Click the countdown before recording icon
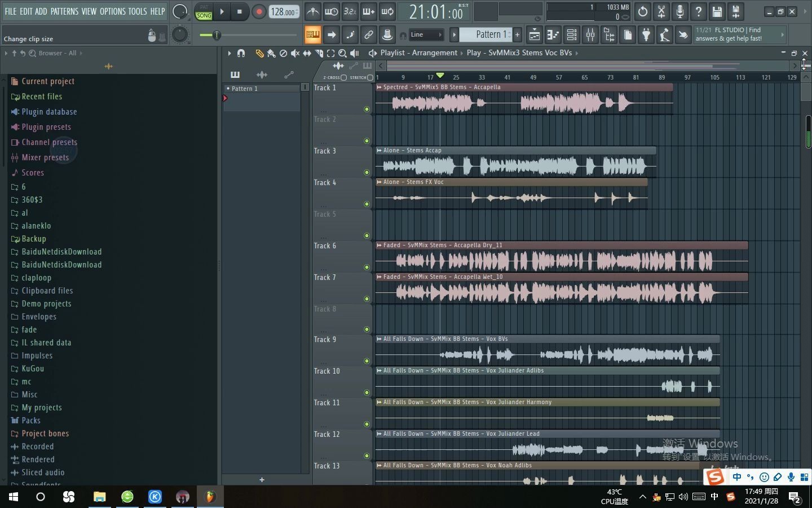812x508 pixels. coord(350,11)
